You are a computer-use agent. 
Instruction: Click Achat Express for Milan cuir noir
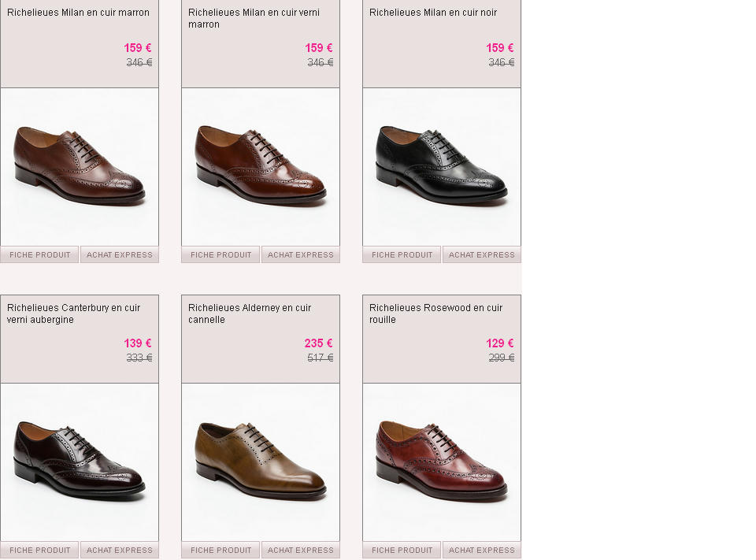(x=482, y=254)
